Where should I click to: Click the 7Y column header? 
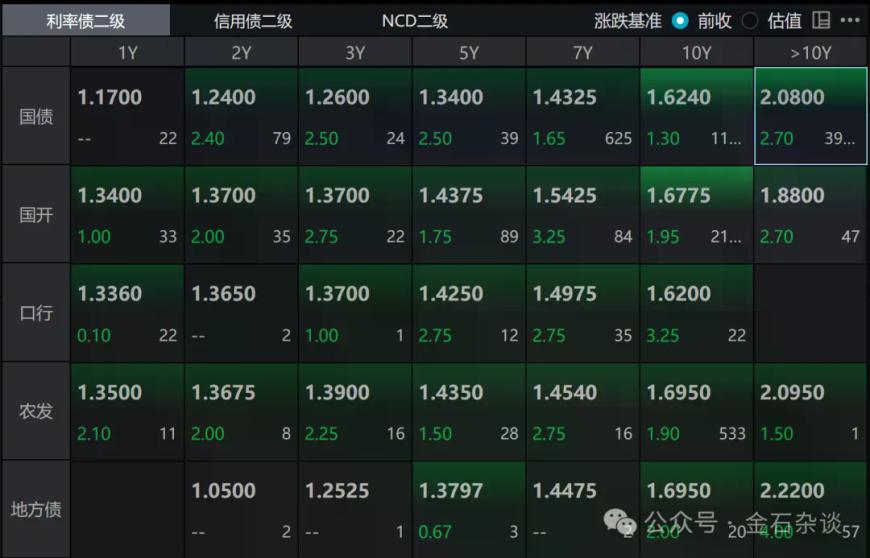[x=583, y=53]
